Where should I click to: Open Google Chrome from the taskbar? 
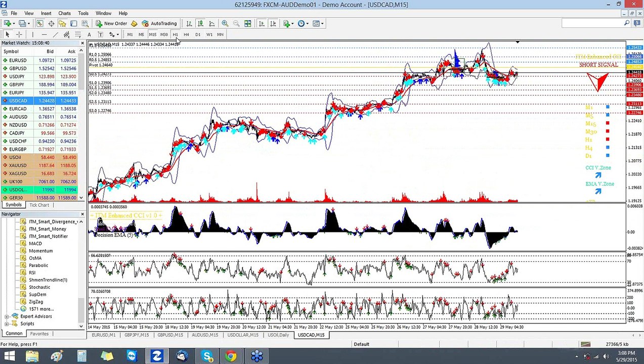(x=231, y=356)
